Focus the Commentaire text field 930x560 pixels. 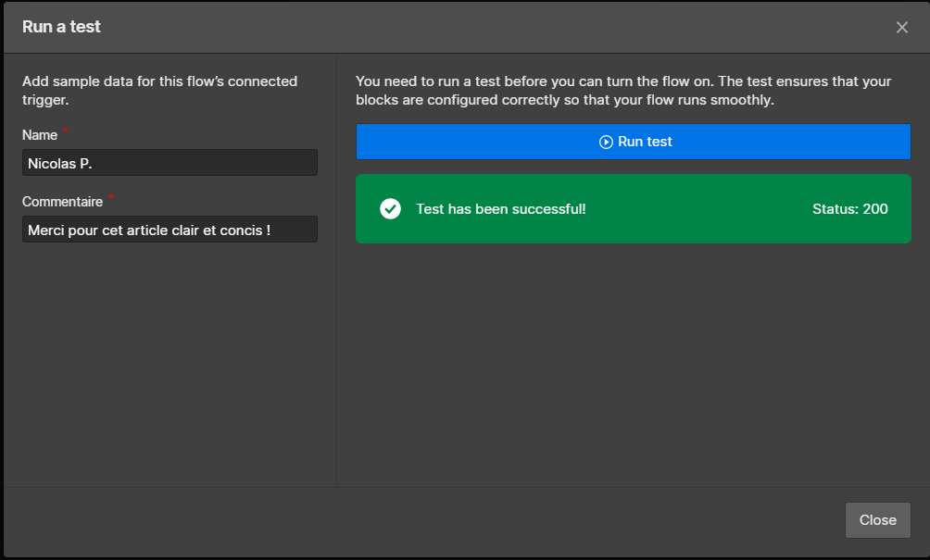tap(170, 230)
